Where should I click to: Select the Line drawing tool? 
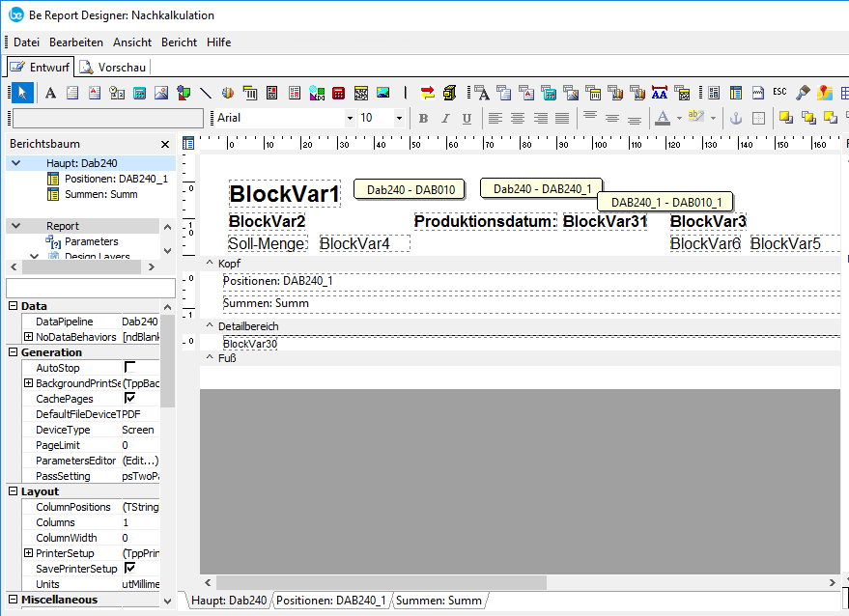pyautogui.click(x=206, y=93)
